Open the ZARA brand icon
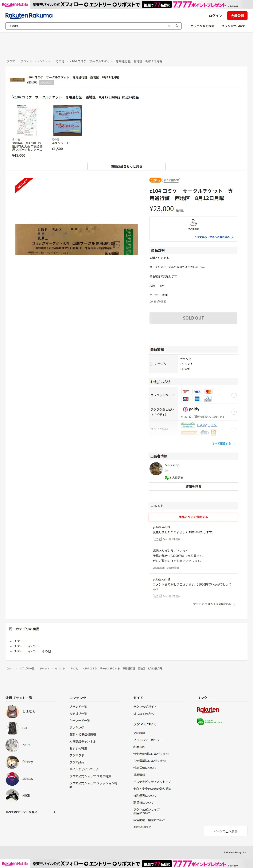The height and width of the screenshot is (868, 253). 12,745
